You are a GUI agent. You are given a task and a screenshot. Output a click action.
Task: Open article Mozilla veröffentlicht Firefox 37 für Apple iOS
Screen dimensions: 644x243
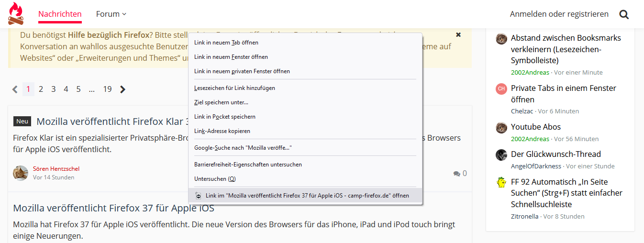click(114, 208)
